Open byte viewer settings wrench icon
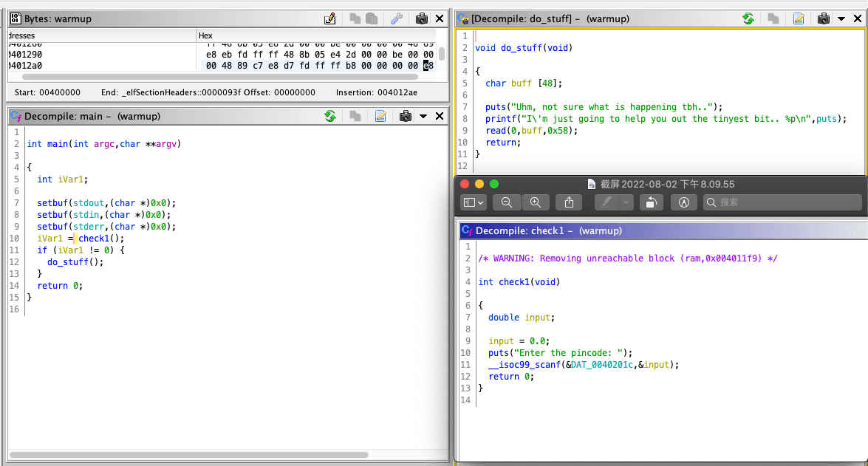The width and height of the screenshot is (868, 466). pos(396,18)
